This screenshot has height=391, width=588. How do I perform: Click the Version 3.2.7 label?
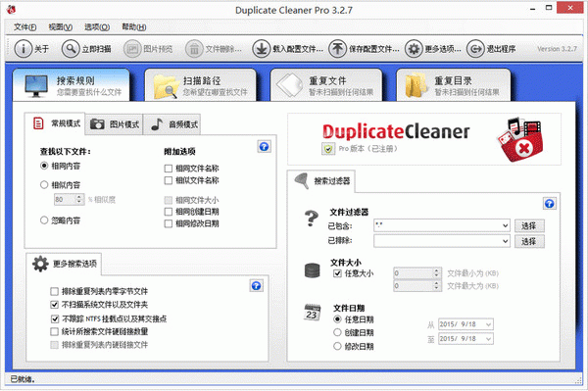(557, 49)
